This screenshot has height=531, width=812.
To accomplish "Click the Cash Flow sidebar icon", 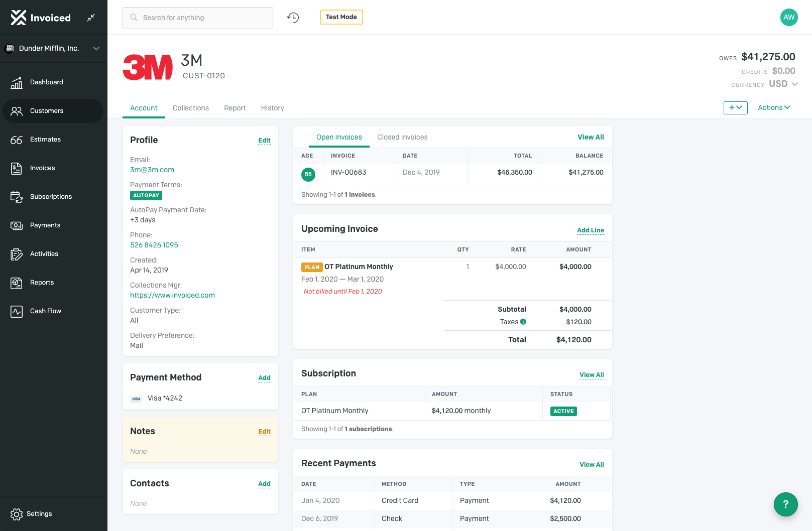I will click(17, 311).
